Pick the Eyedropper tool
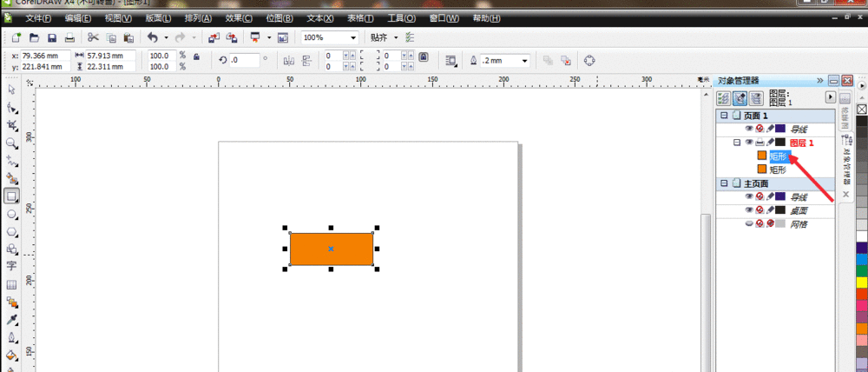This screenshot has height=372, width=868. pos(12,320)
